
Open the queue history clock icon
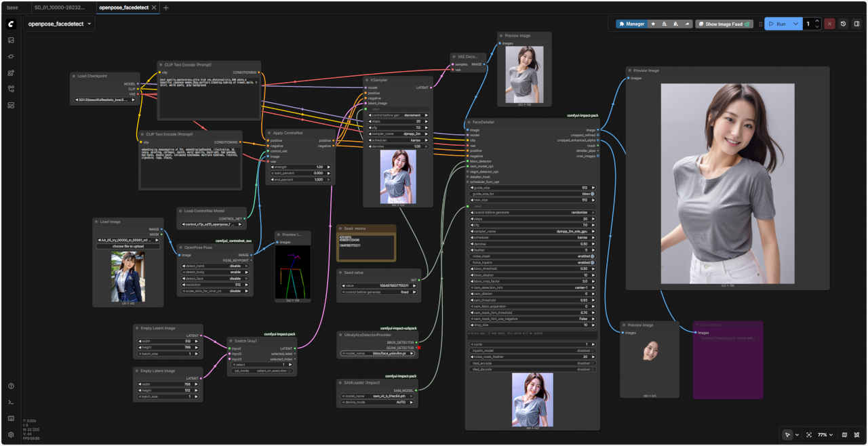(844, 24)
